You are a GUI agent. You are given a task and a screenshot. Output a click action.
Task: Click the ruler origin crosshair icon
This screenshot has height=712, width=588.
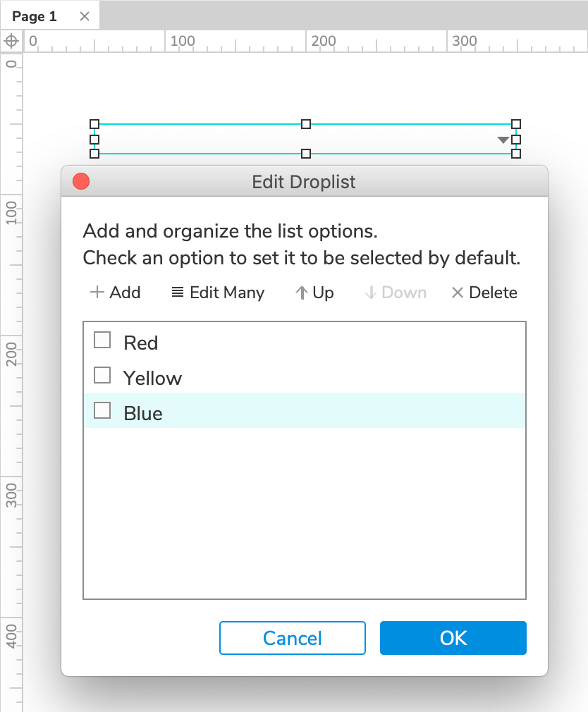tap(11, 40)
